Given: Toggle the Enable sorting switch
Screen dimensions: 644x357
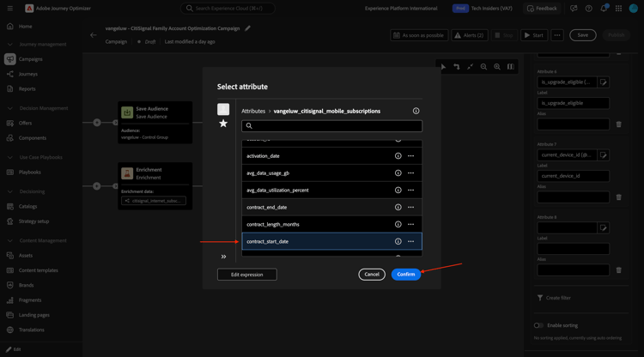Looking at the screenshot, I should 539,325.
